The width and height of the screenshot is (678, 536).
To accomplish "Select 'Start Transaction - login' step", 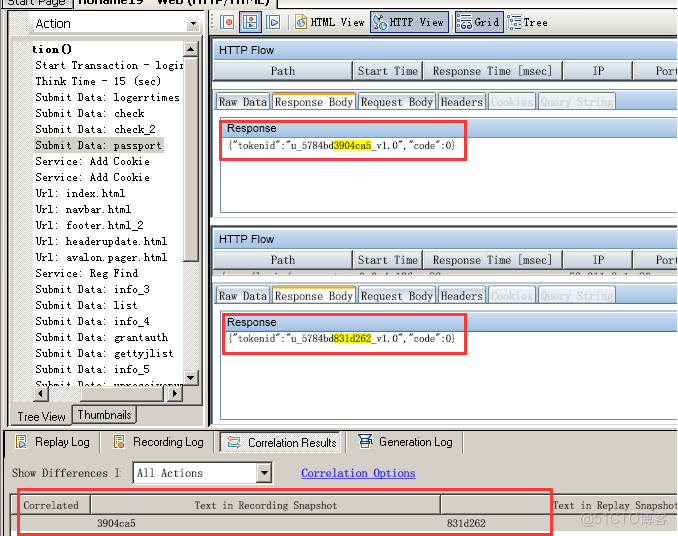I will (109, 65).
